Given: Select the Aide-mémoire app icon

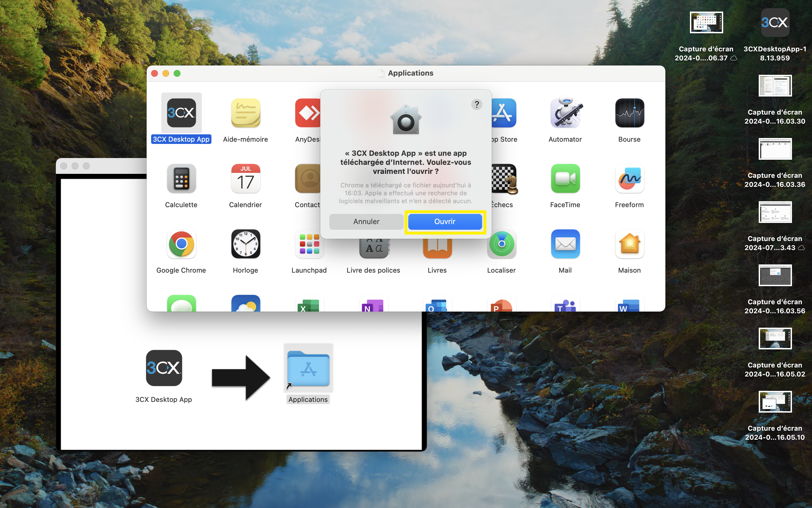Looking at the screenshot, I should tap(246, 113).
